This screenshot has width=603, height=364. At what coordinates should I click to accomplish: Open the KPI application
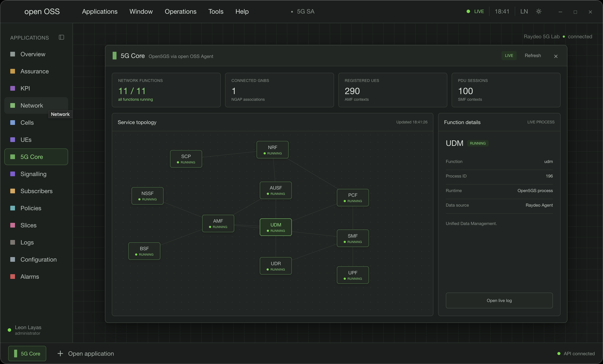(x=36, y=88)
